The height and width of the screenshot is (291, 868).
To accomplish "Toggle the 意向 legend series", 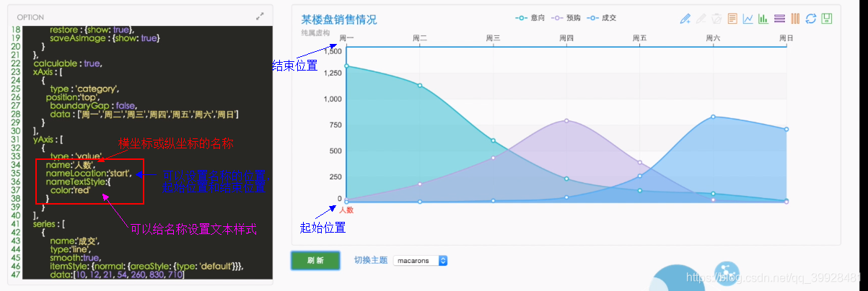I will coord(530,17).
